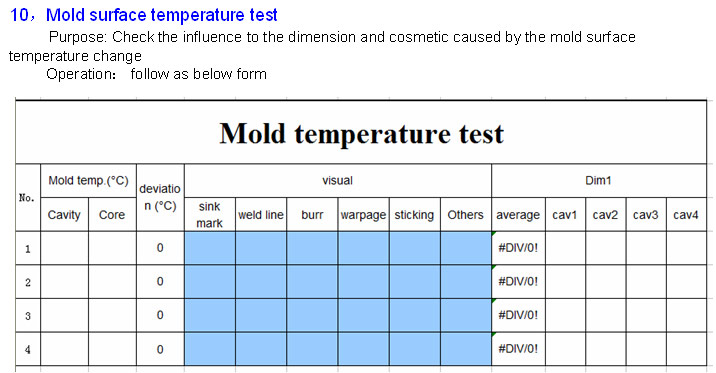Click the warpage cell in row 4
This screenshot has height=373, width=716.
tap(363, 349)
